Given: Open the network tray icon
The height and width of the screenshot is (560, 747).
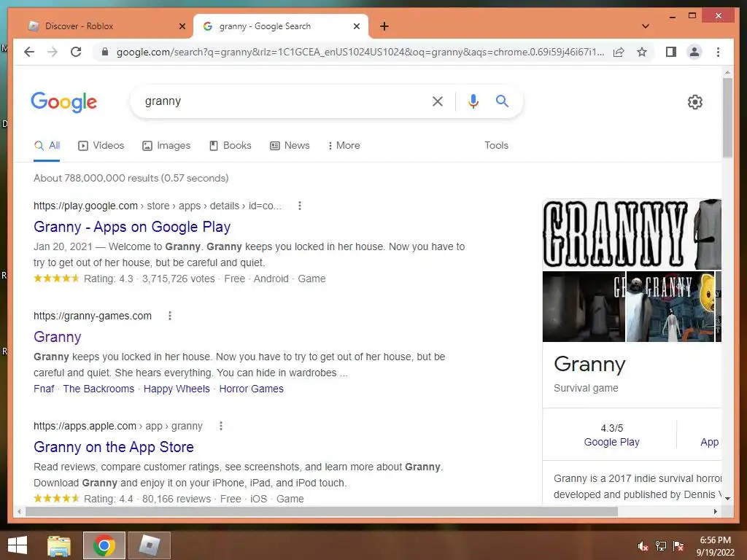Looking at the screenshot, I should [661, 546].
